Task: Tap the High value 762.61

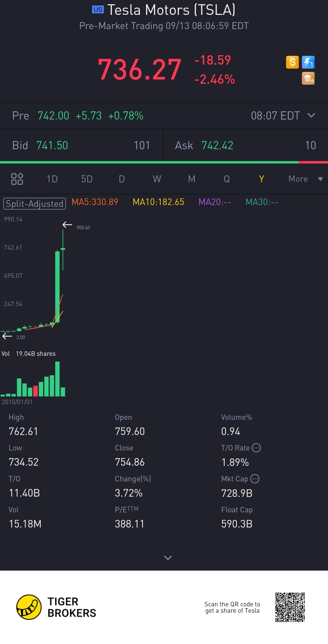Action: click(x=23, y=431)
